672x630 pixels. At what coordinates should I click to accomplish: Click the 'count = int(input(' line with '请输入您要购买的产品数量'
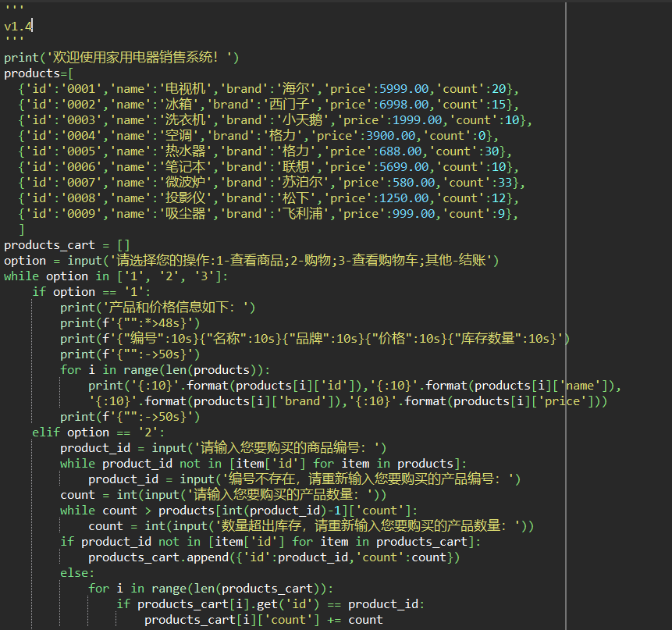click(x=223, y=495)
